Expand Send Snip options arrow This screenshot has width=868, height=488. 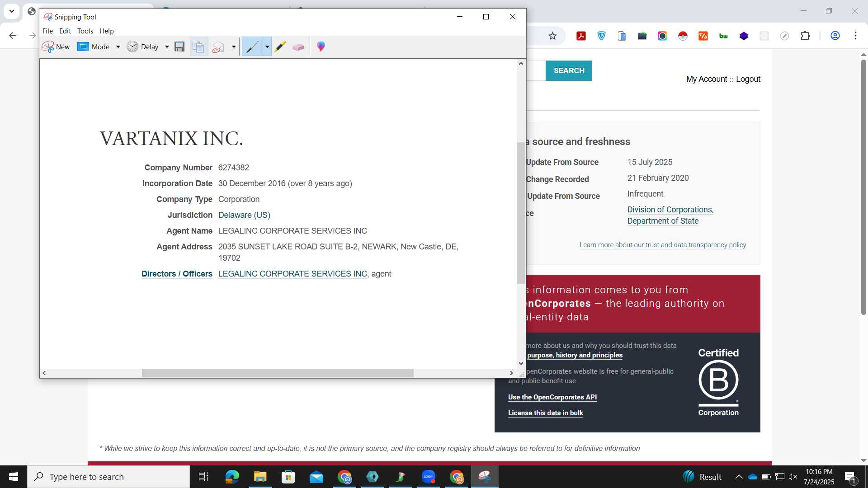pyautogui.click(x=234, y=47)
